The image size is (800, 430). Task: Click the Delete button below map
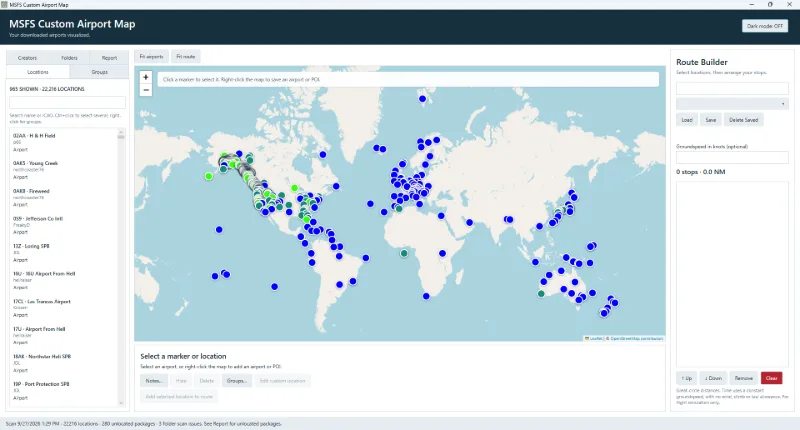pyautogui.click(x=207, y=381)
